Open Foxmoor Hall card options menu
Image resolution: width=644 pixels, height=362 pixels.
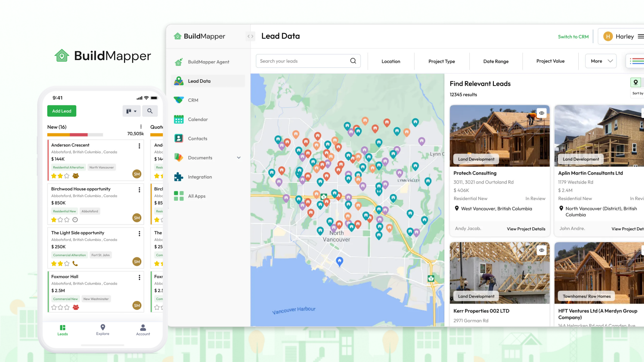(139, 278)
